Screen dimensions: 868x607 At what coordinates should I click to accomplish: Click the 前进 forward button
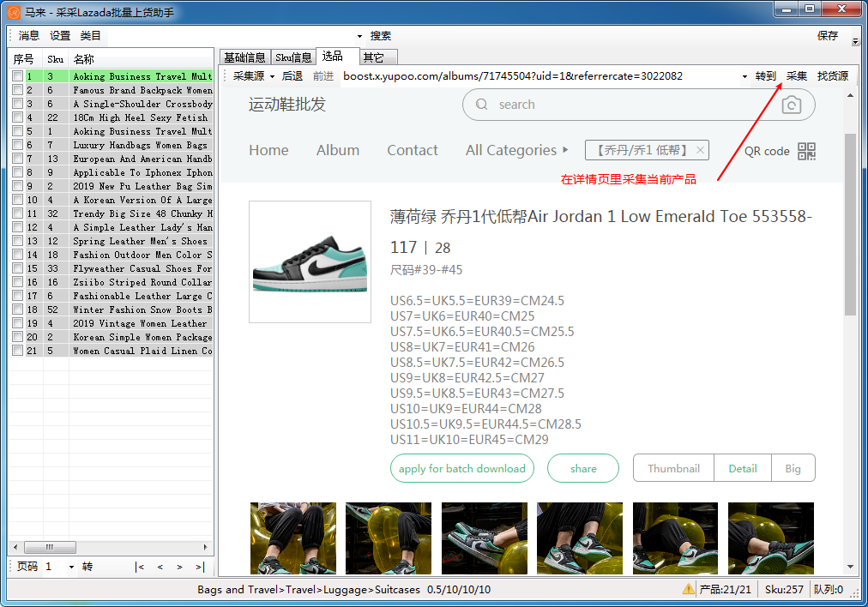pyautogui.click(x=323, y=75)
